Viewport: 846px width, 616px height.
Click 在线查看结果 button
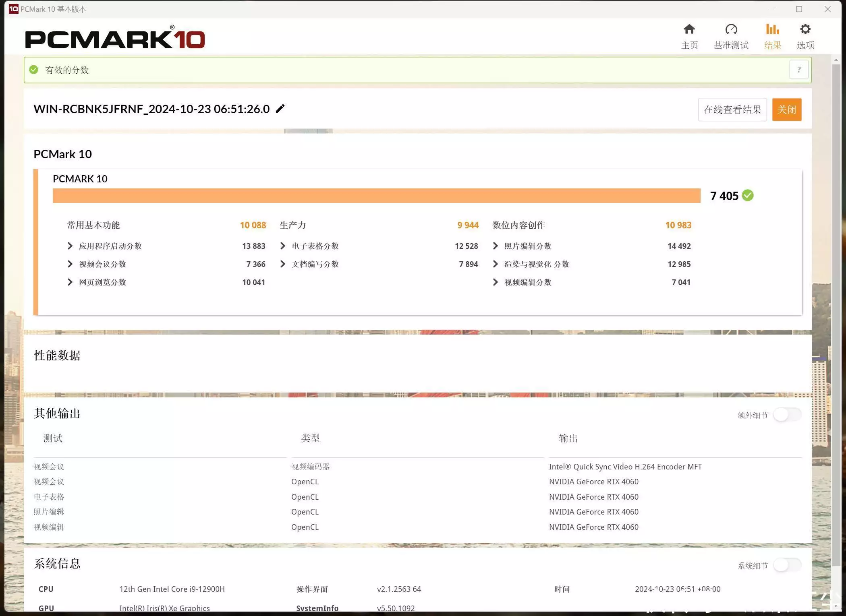(732, 110)
